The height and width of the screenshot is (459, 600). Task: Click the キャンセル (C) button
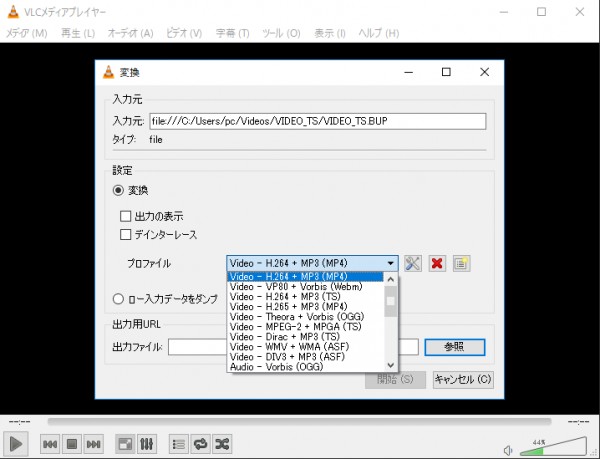(x=463, y=380)
